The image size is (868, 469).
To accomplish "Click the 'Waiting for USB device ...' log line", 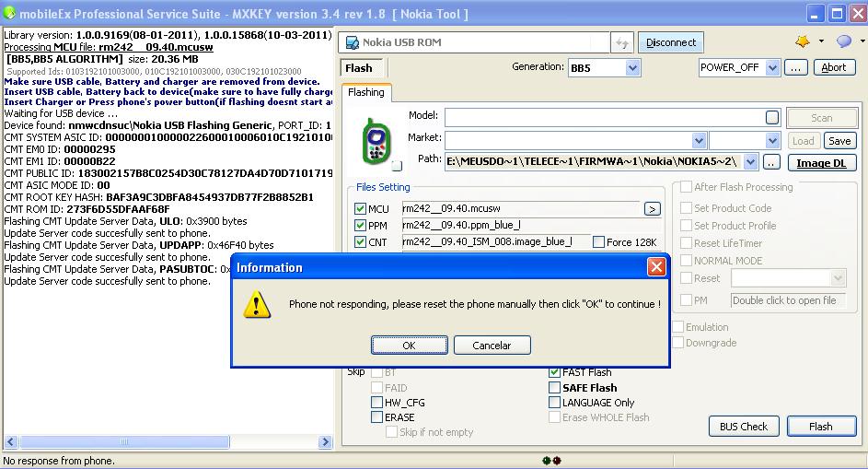I will 61,113.
